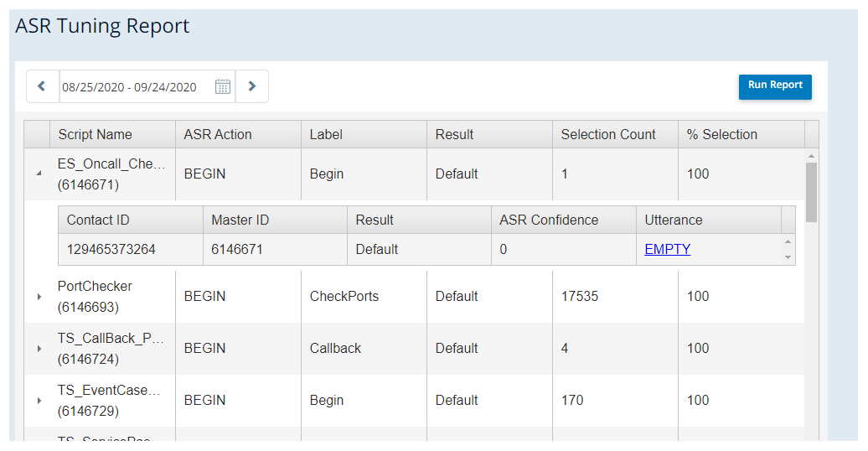Viewport: 868px width, 451px height.
Task: Select the ASR Confidence value 0
Action: pos(564,249)
